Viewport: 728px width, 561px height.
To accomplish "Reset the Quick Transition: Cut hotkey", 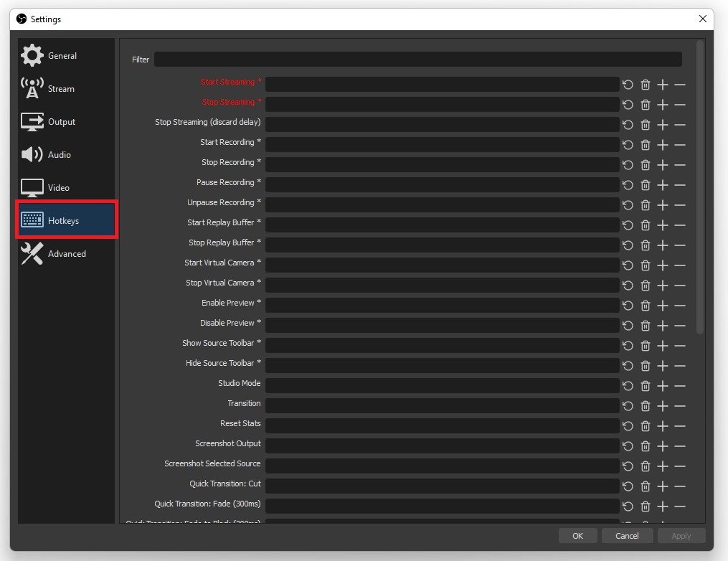I will click(628, 486).
